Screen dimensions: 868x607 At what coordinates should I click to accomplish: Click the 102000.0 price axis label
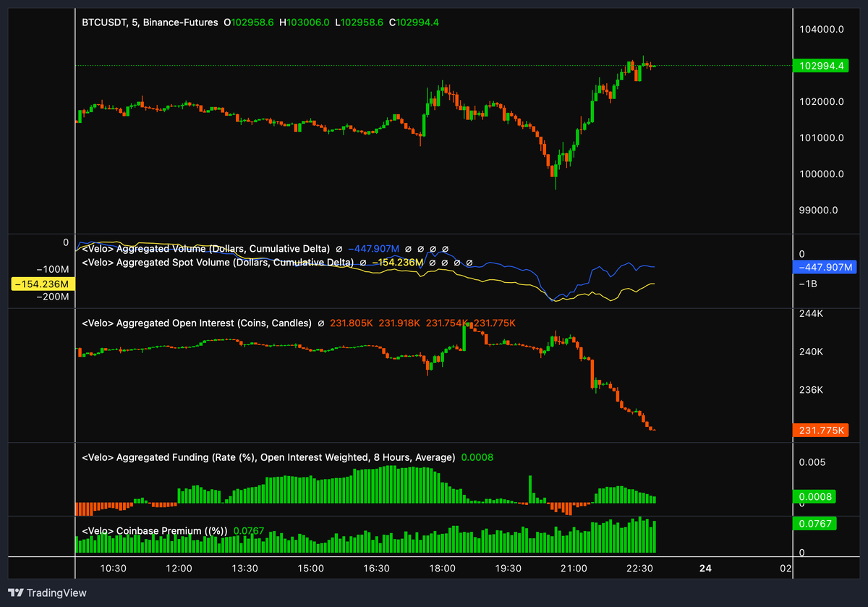click(x=822, y=102)
